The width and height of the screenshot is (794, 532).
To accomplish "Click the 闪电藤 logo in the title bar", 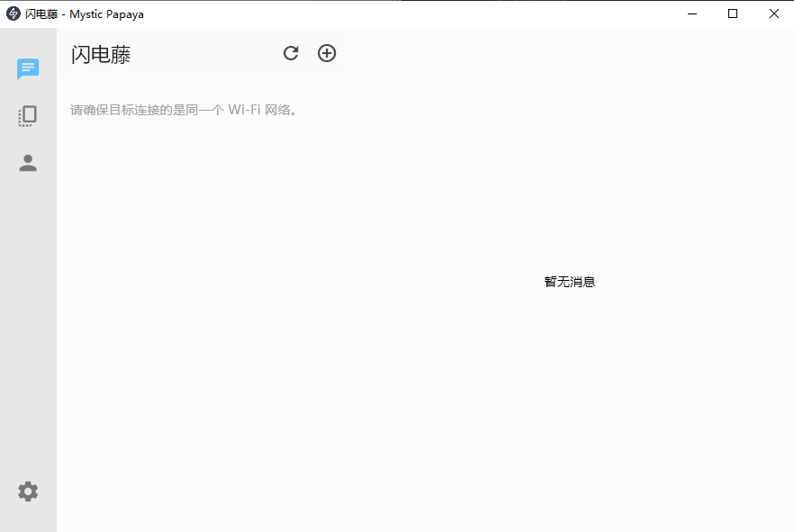I will 10,14.
